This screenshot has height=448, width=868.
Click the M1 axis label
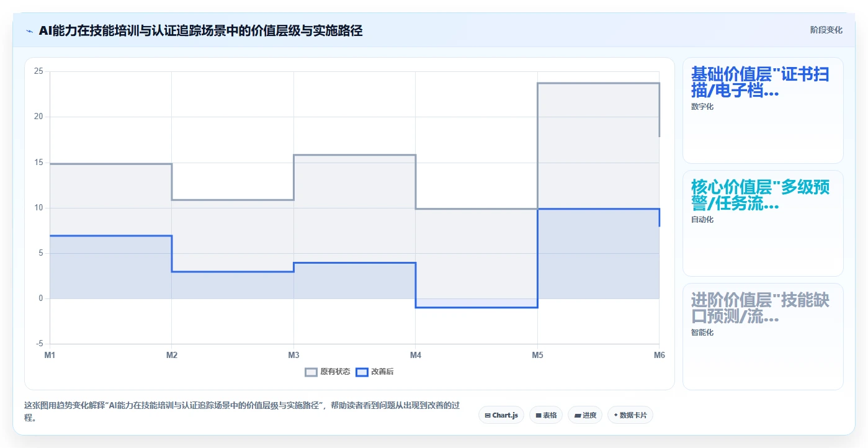click(50, 356)
